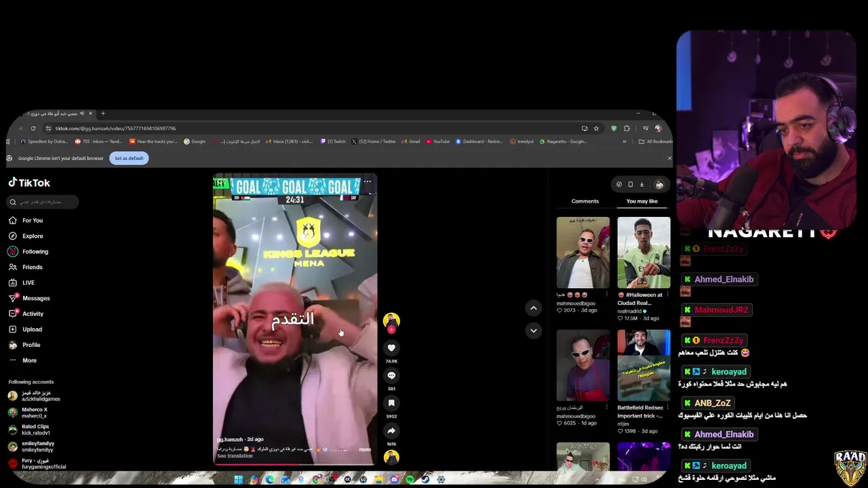Follow creator with the plus badge

point(391,329)
